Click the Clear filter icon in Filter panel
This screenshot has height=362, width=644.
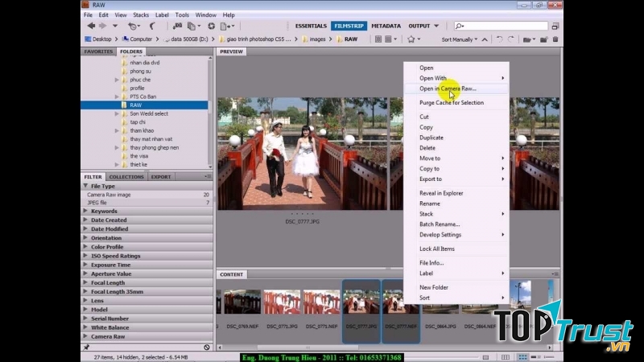[207, 347]
